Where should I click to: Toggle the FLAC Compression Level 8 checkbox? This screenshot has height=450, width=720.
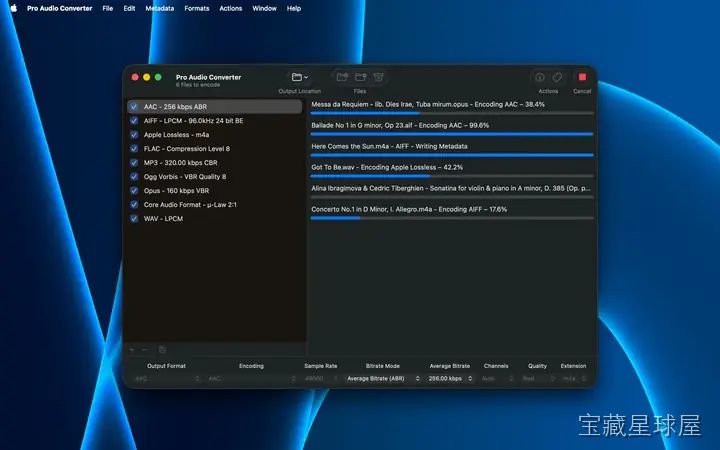134,149
